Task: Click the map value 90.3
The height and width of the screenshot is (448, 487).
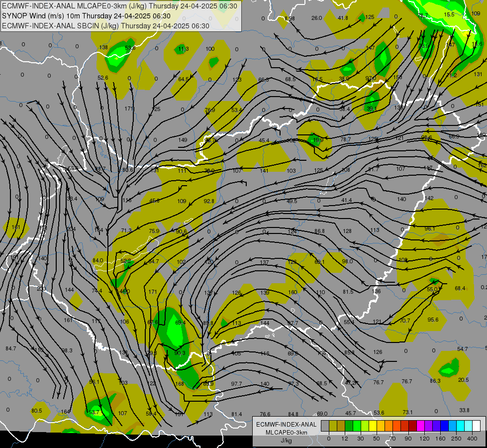Action: pyautogui.click(x=180, y=353)
